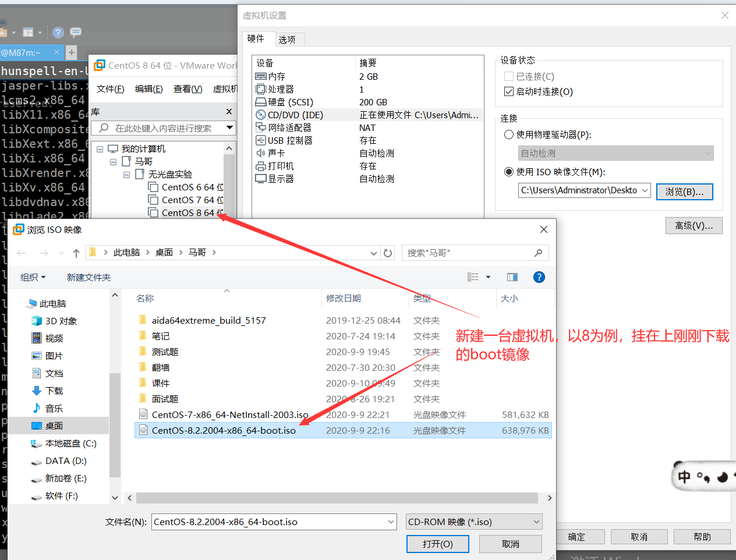This screenshot has width=736, height=560.
Task: Click the display (显示器) icon
Action: tap(261, 179)
